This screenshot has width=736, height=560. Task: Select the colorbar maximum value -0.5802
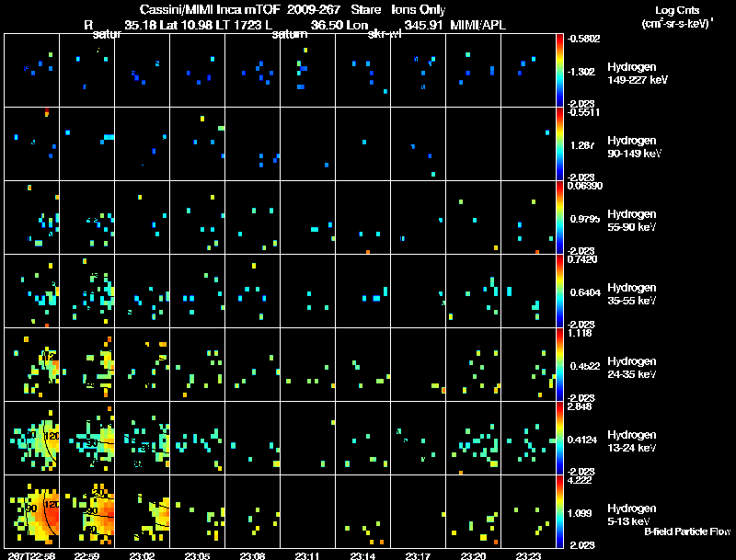[583, 39]
